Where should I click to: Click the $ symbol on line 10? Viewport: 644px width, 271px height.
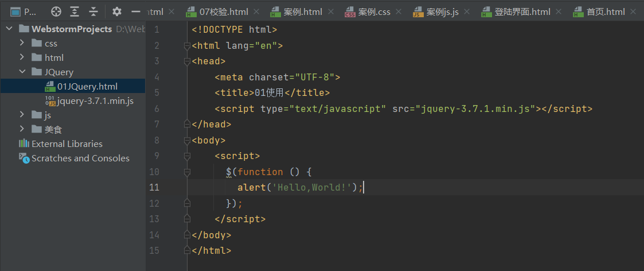point(229,172)
